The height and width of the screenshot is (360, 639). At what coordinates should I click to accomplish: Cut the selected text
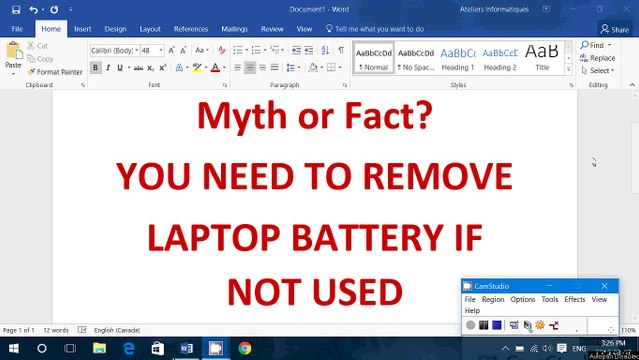37,46
